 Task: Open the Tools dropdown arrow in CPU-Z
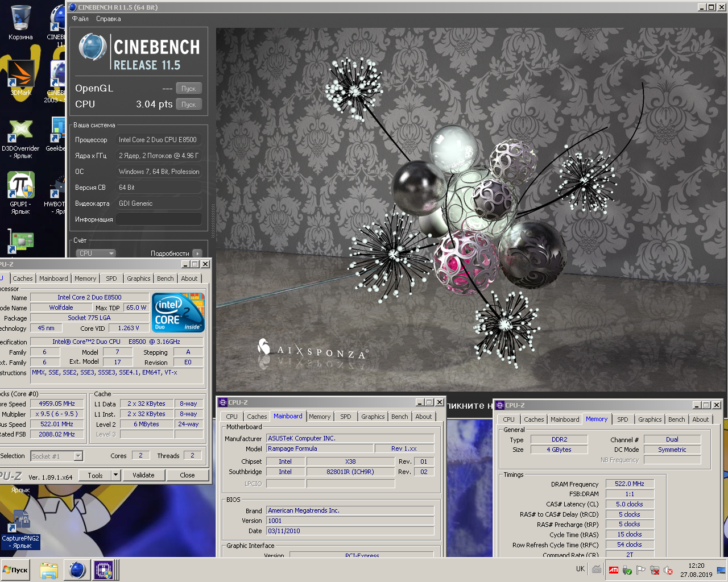(116, 475)
